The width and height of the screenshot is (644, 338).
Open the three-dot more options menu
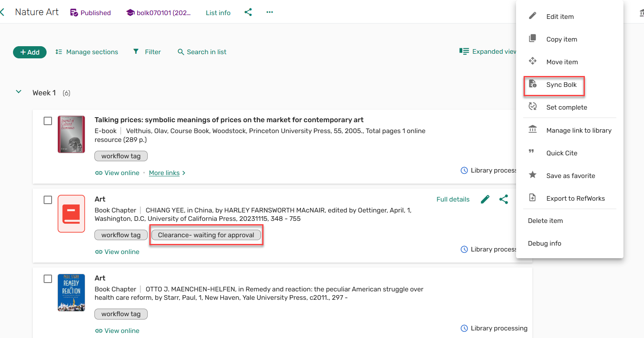pos(270,12)
